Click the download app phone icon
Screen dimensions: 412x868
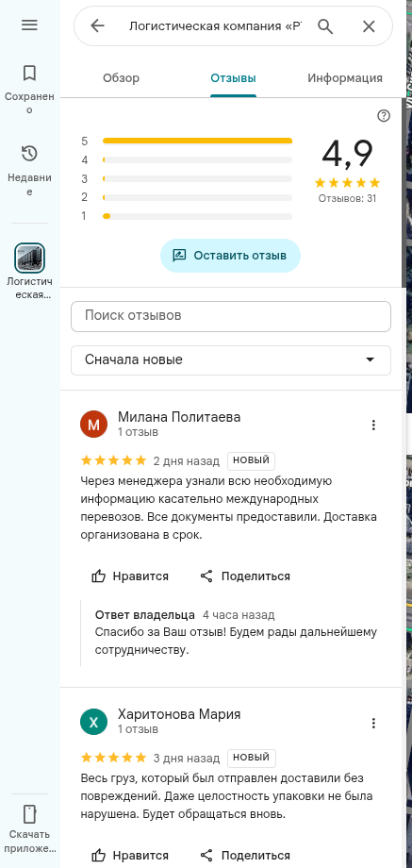pos(29,814)
